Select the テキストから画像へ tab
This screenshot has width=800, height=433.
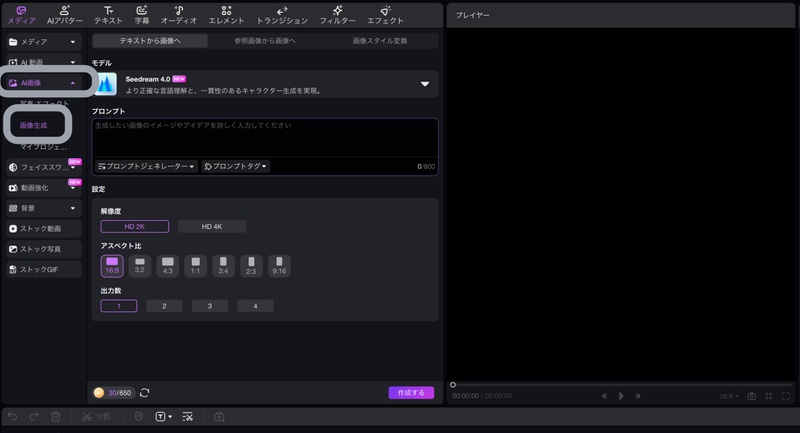point(150,41)
